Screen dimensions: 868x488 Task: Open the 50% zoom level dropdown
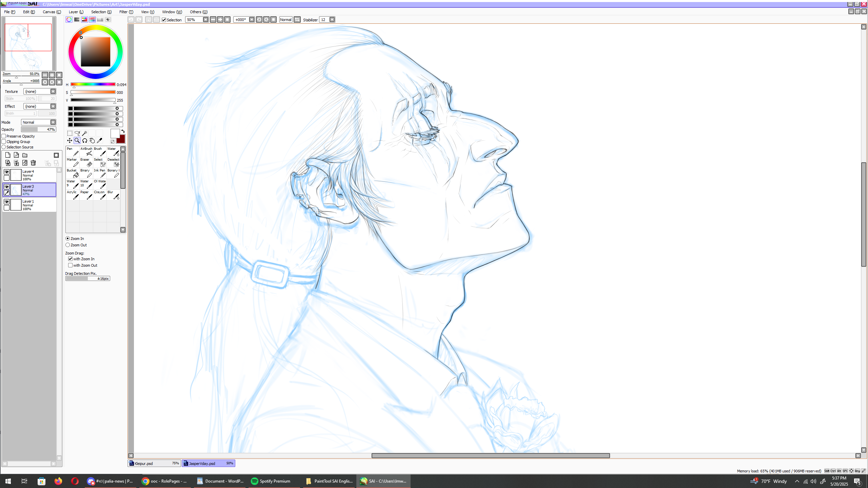click(x=206, y=20)
